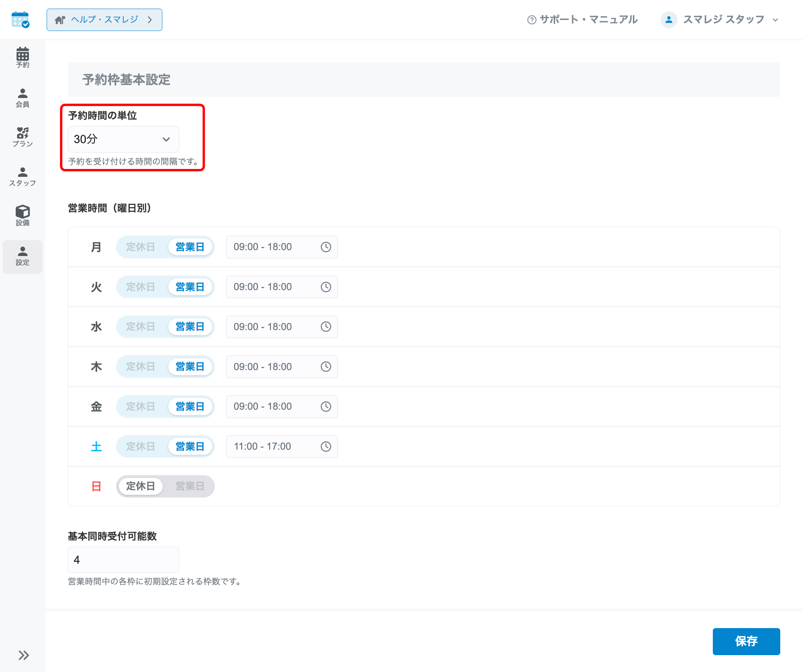Set Monday to 定休日
The height and width of the screenshot is (672, 803).
point(140,247)
